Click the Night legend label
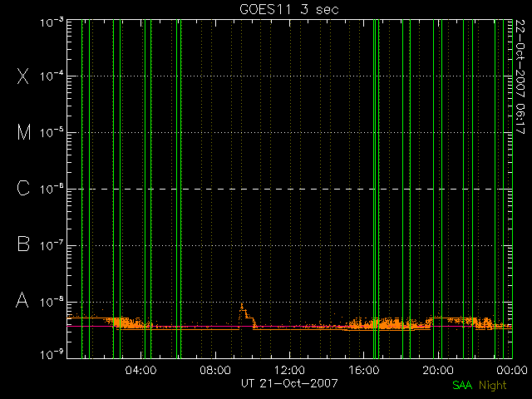The width and height of the screenshot is (532, 399). tap(493, 386)
